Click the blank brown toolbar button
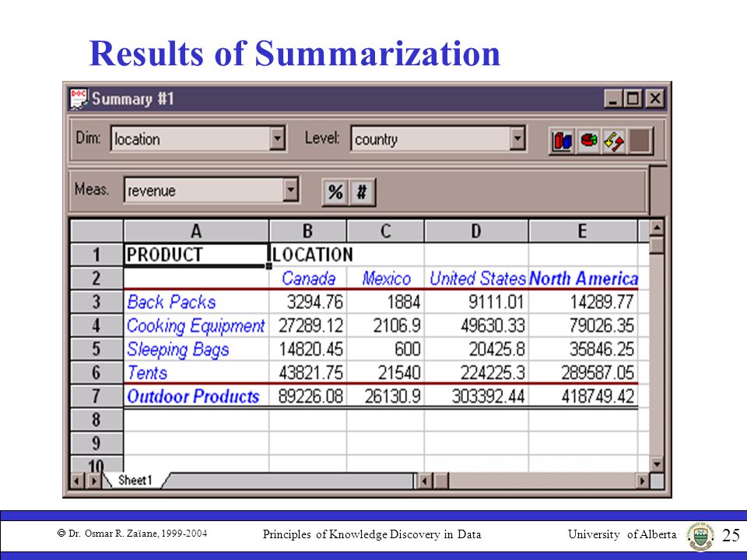 640,141
